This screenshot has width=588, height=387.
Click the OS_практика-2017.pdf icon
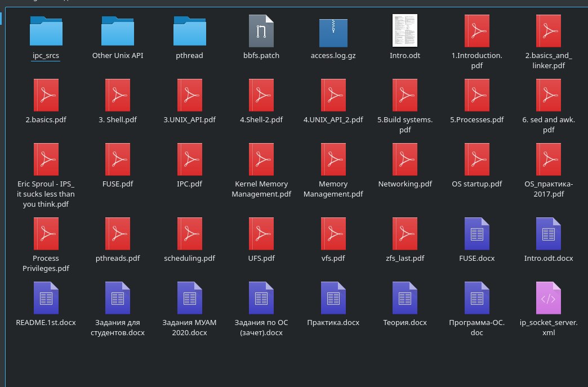(x=549, y=159)
